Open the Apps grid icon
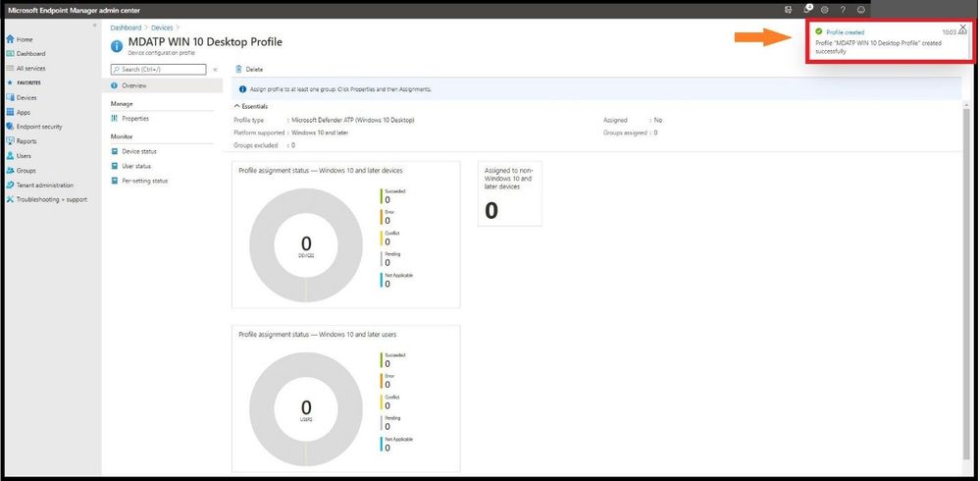 coord(10,112)
